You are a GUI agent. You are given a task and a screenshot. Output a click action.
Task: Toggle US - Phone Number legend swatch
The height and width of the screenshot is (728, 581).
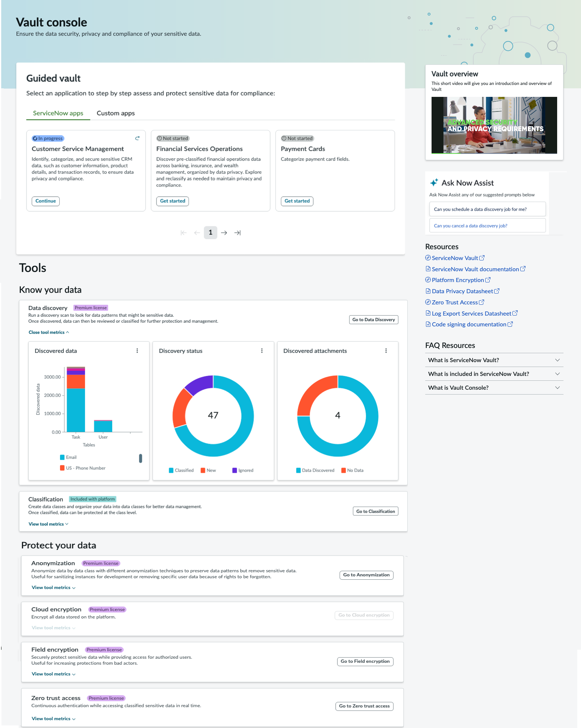coord(62,468)
